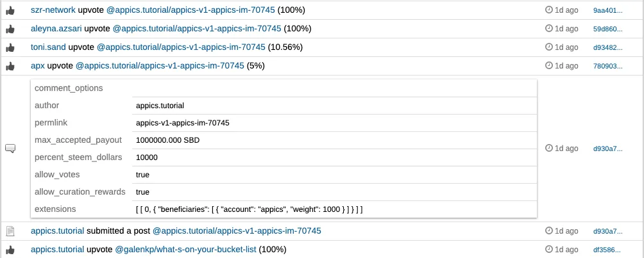Click the document icon beside submitted a post

pos(10,231)
